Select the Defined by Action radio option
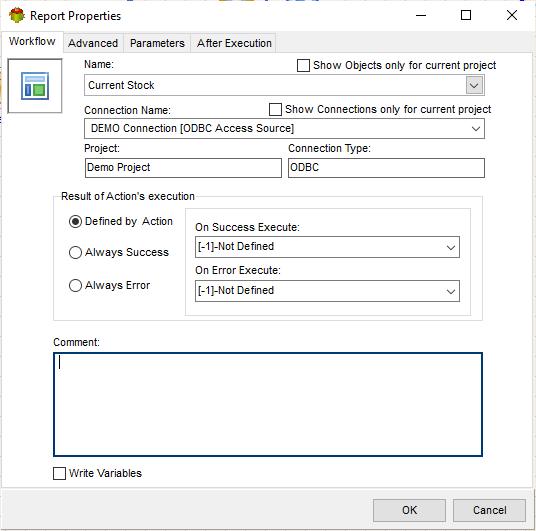536x531 pixels. point(75,222)
